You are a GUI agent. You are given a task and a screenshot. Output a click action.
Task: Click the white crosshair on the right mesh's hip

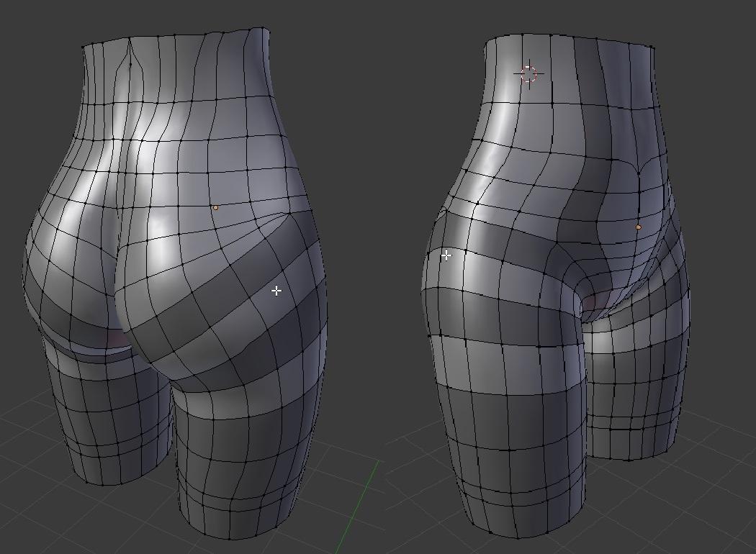446,254
